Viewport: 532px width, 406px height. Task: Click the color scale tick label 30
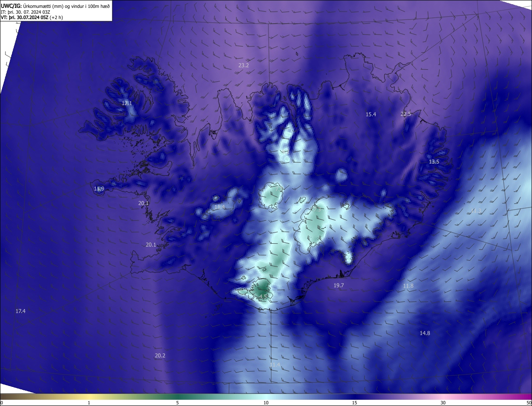click(x=443, y=403)
